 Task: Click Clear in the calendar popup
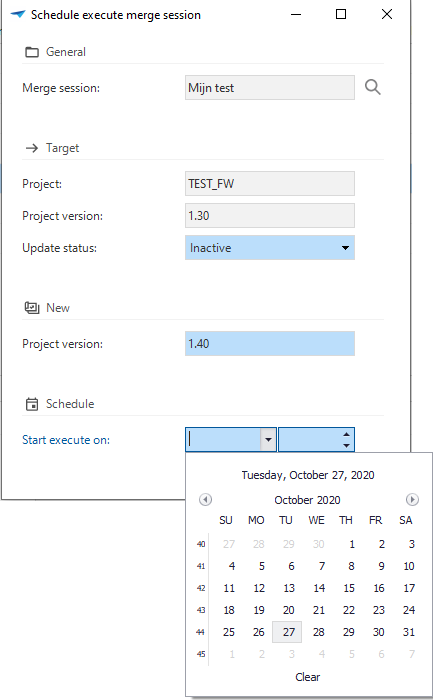click(x=308, y=677)
